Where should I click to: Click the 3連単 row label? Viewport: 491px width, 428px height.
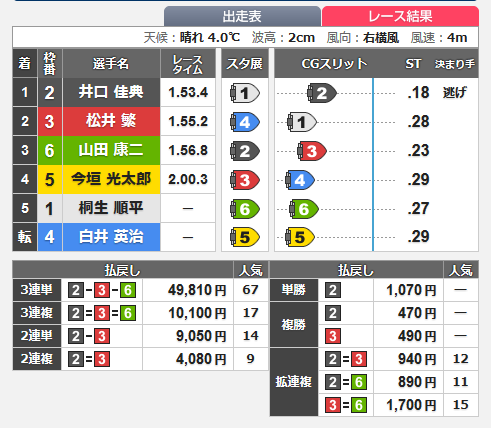tap(37, 290)
